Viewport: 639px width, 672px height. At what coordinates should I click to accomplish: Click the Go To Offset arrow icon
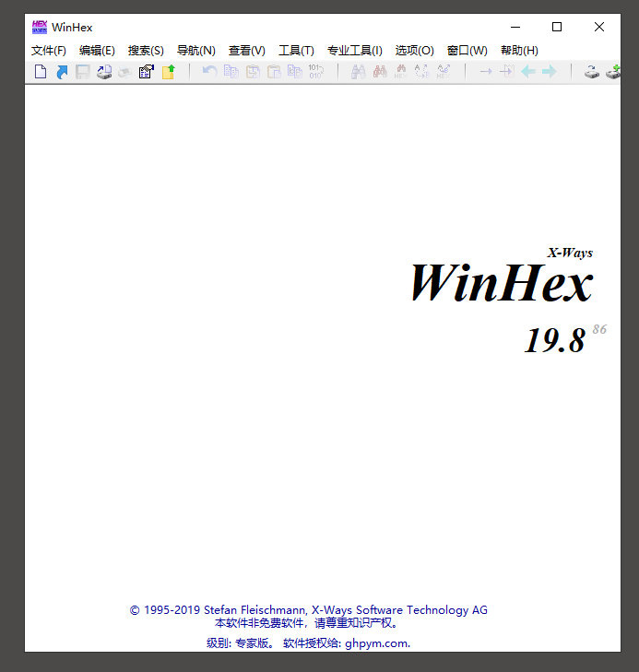tap(485, 72)
